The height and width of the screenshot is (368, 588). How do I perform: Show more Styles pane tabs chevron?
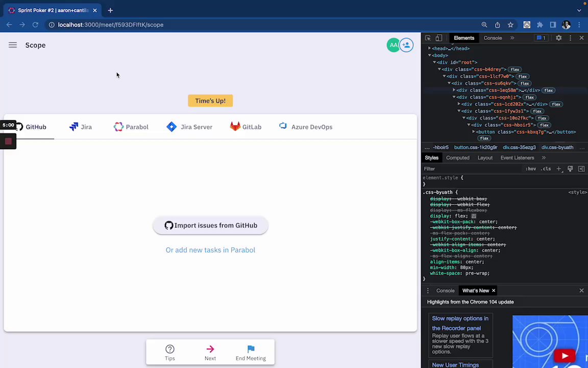point(544,158)
